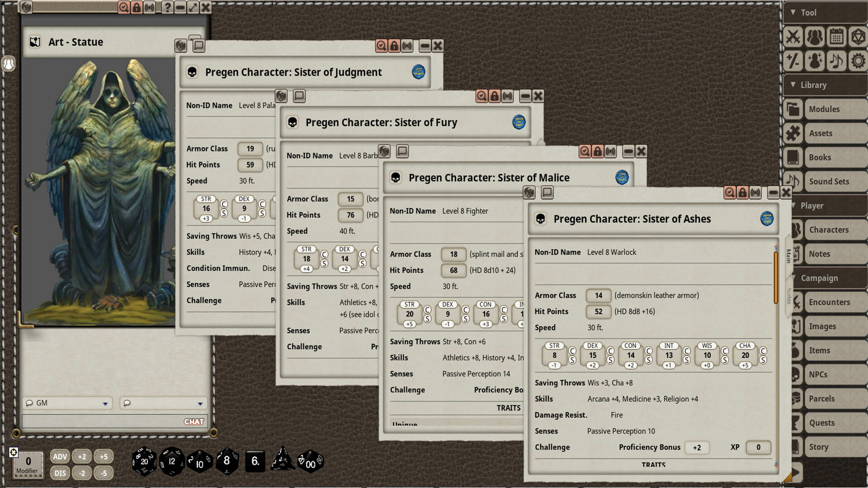Open Encounters in the sidebar
The height and width of the screenshot is (488, 868).
[829, 302]
